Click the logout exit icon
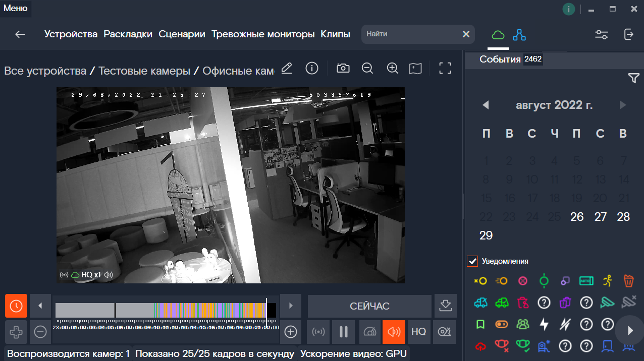Screen dimensions: 644x361 [x=629, y=34]
